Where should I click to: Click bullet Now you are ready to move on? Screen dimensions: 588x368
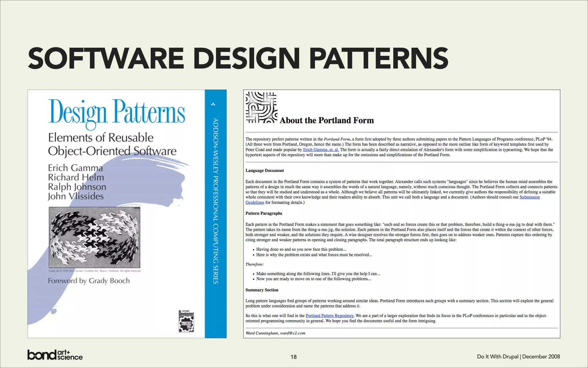[x=314, y=279]
